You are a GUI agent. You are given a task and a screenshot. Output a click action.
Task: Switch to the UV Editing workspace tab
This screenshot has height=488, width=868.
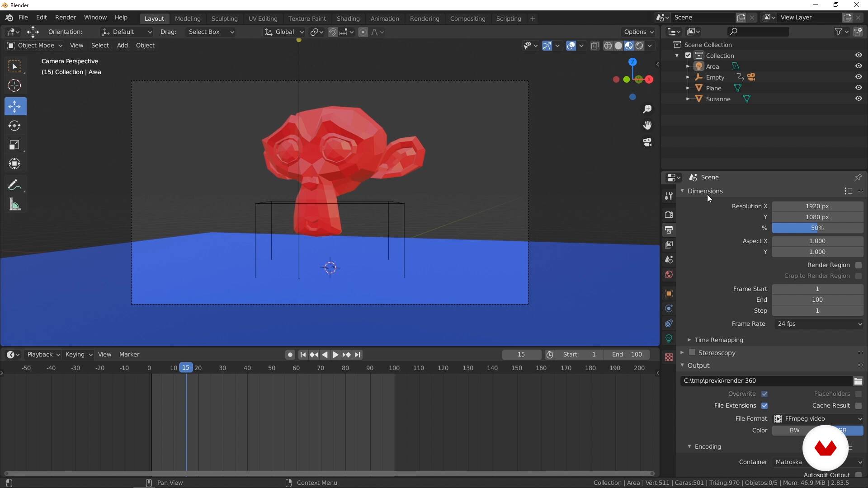(x=263, y=19)
